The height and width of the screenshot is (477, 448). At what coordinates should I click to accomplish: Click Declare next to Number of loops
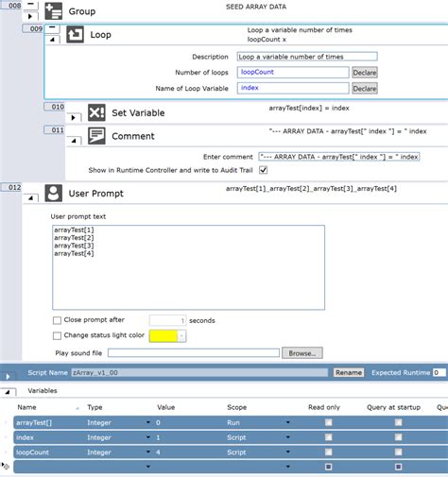365,73
